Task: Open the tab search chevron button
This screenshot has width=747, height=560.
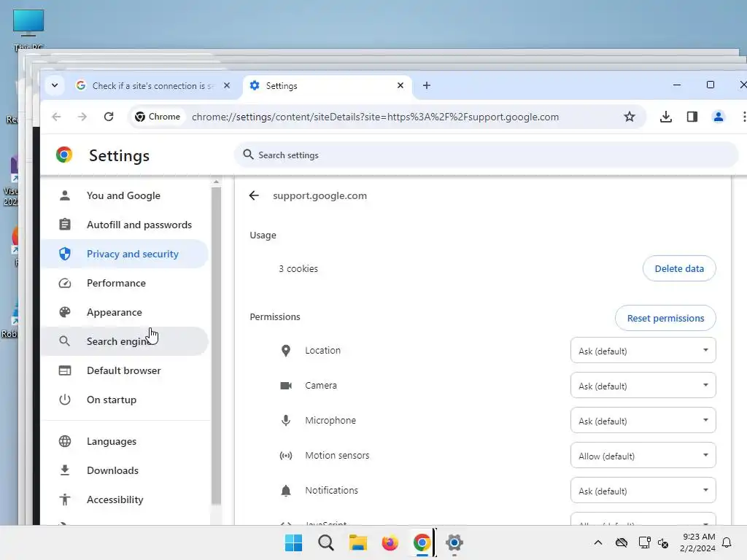Action: point(55,86)
